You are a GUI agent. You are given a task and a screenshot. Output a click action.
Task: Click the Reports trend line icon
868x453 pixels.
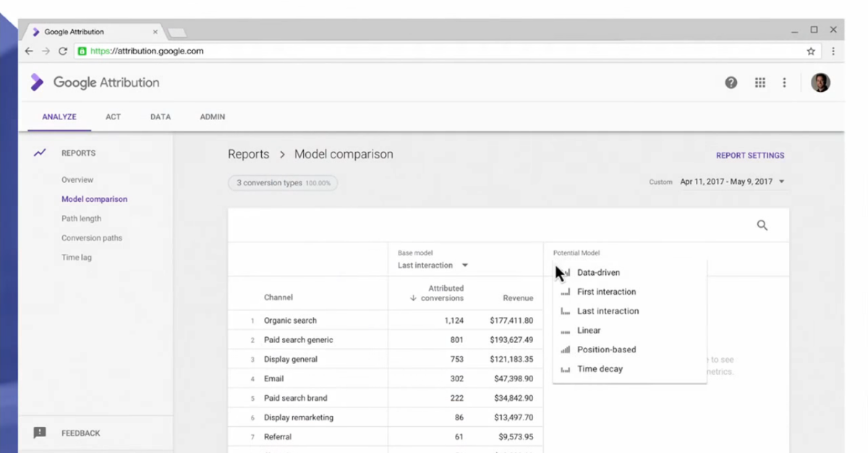coord(40,153)
